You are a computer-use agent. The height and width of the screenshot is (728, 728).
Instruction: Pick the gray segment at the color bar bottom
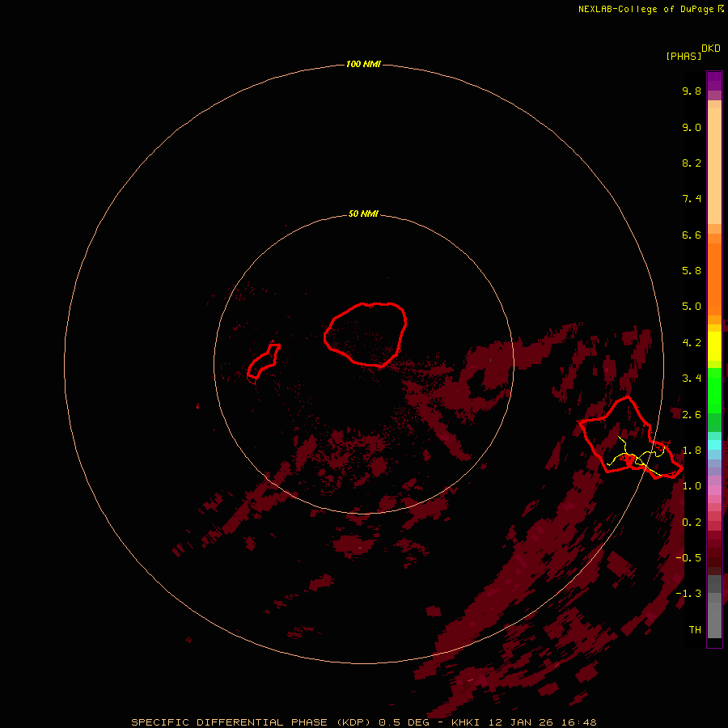(x=714, y=620)
